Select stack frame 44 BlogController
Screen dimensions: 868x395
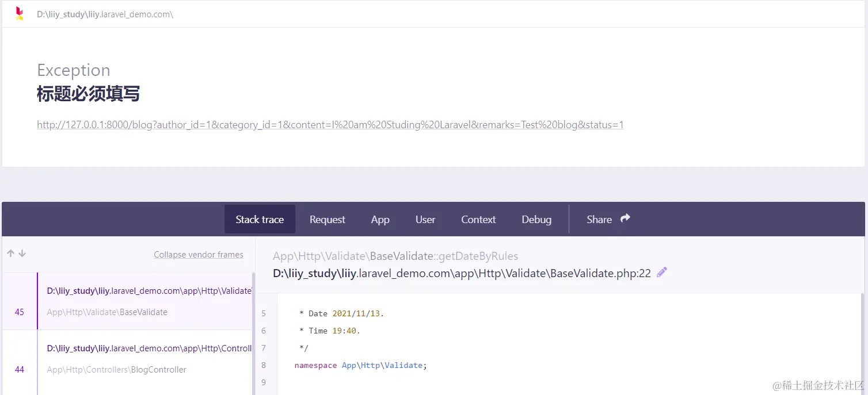pyautogui.click(x=144, y=358)
